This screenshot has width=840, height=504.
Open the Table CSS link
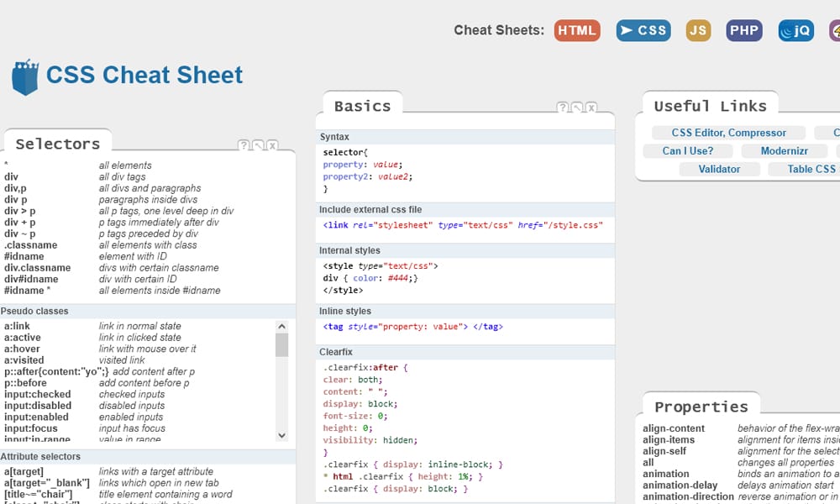(811, 169)
